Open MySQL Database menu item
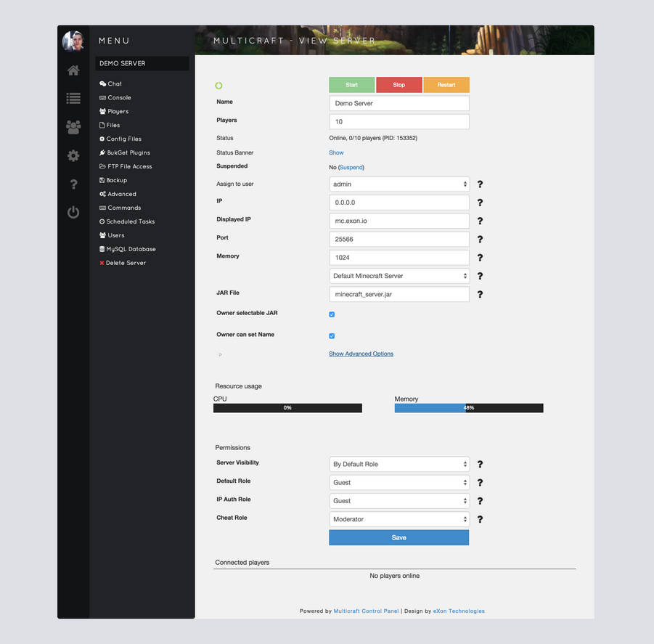The image size is (654, 644). point(128,248)
